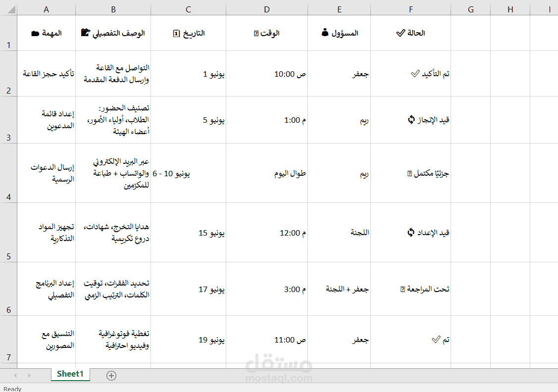Click the المسؤول header cell
The height and width of the screenshot is (392, 558).
pos(339,33)
